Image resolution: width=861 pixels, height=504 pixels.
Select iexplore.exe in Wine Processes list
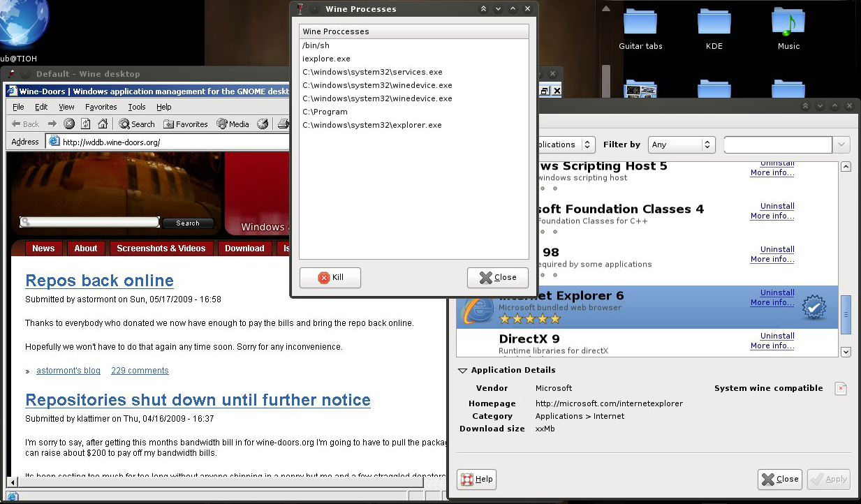coord(413,59)
